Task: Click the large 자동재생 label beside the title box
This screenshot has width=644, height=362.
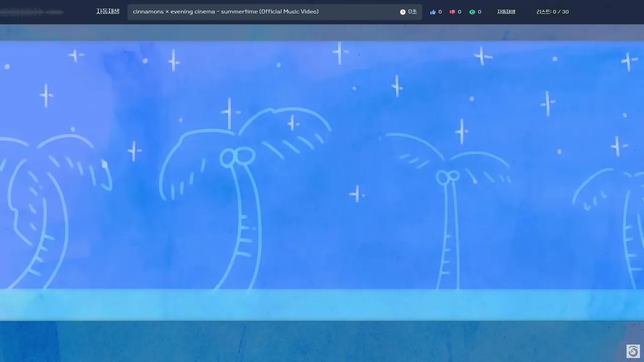Action: pyautogui.click(x=108, y=12)
